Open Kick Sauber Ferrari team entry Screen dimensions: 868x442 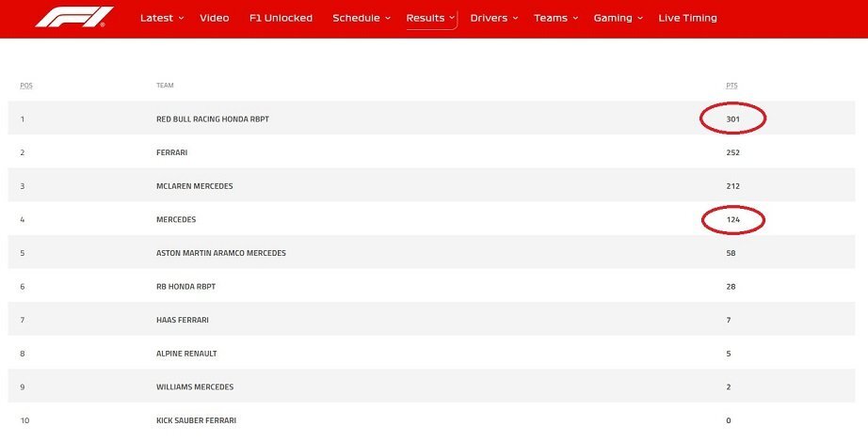point(196,420)
